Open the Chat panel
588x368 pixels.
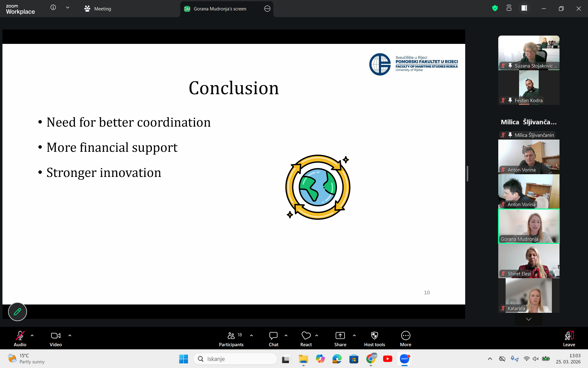[x=273, y=339]
